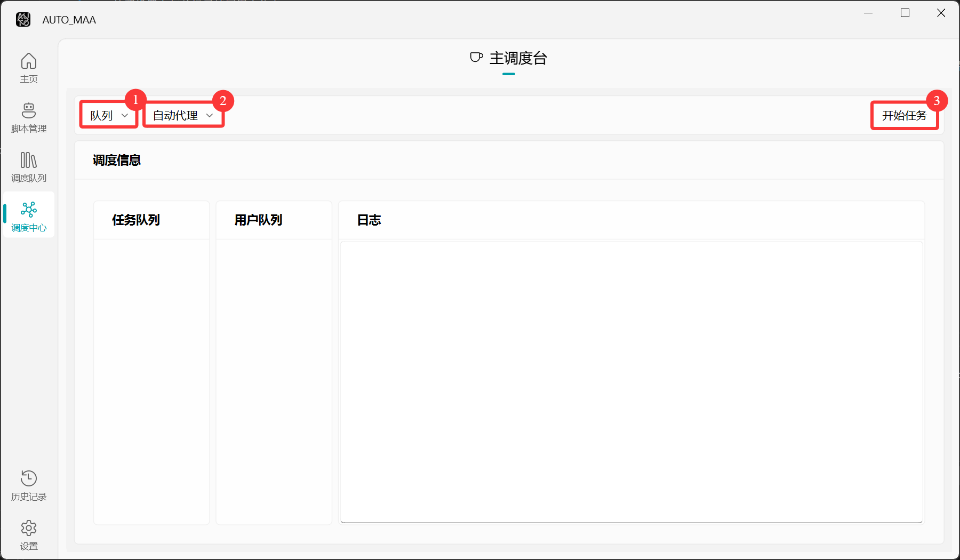
Task: Maximize the AUTO_MAA window
Action: [x=905, y=13]
